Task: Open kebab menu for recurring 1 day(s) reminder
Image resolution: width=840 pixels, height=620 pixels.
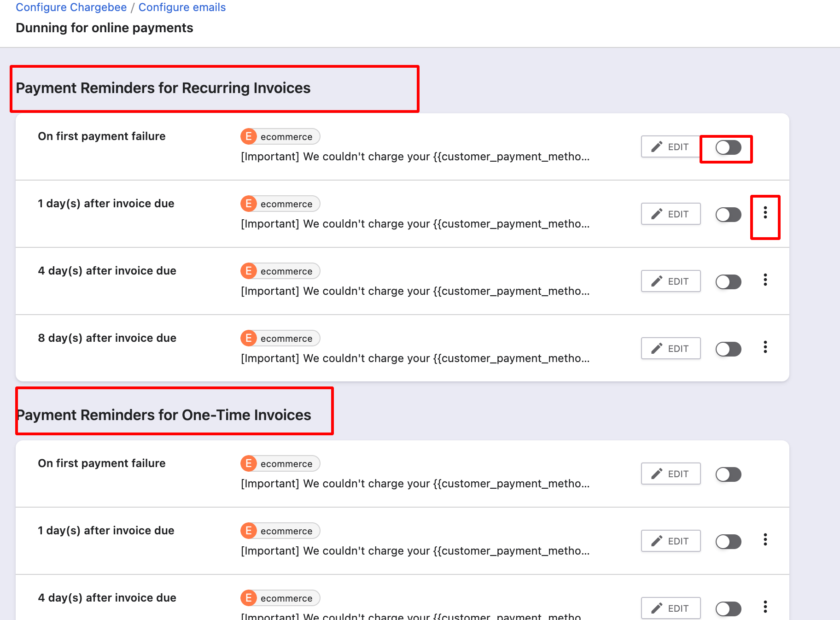Action: (x=765, y=213)
